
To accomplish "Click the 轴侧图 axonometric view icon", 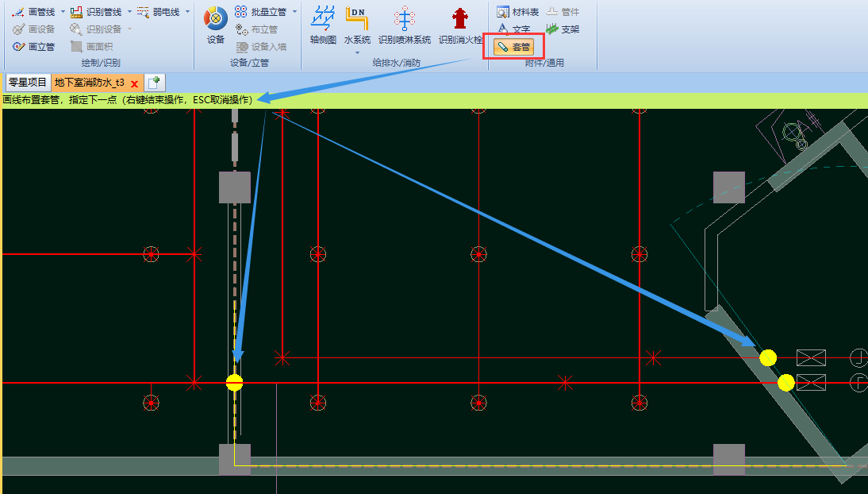I will coord(322,25).
